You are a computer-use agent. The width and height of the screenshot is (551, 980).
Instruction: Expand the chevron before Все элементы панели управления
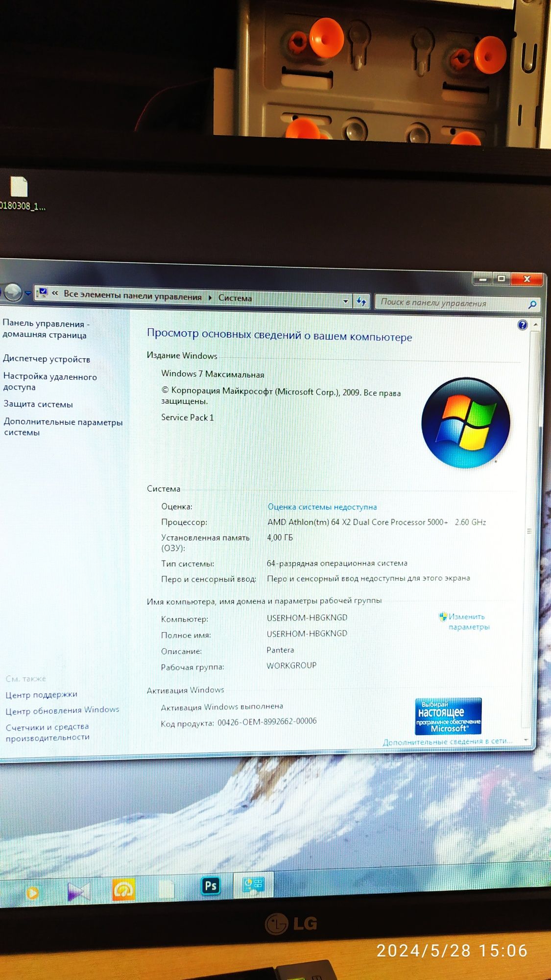pyautogui.click(x=55, y=294)
